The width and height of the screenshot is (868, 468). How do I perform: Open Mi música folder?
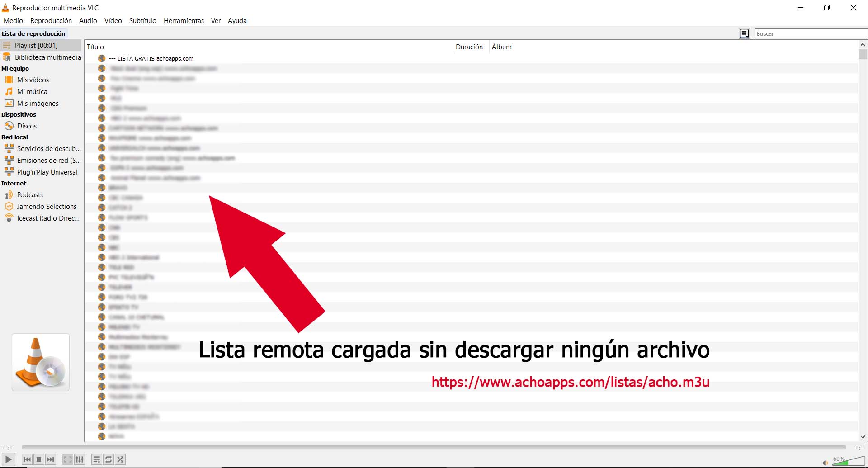click(x=41, y=91)
